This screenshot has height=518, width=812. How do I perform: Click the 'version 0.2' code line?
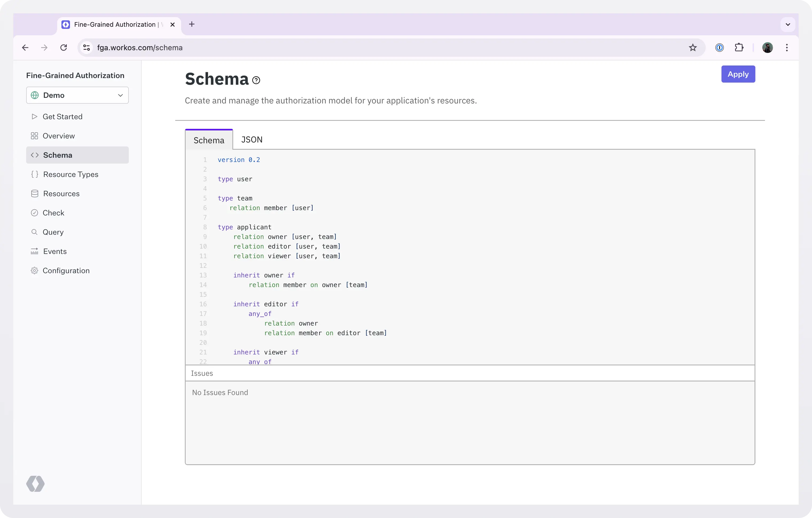click(239, 160)
